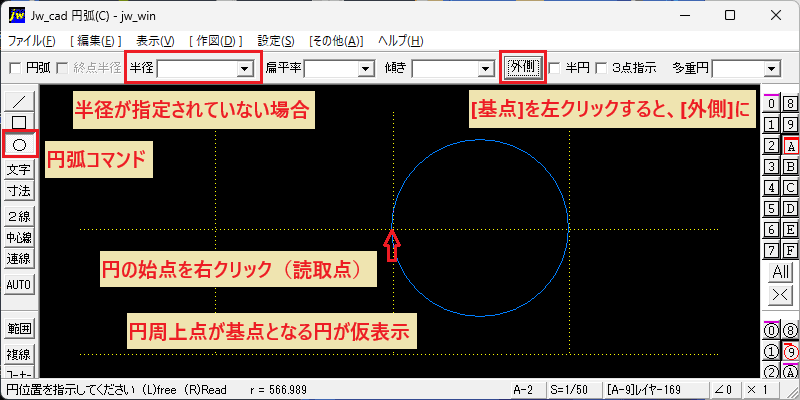
Task: Click the [A-9]レイヤー169 status button
Action: tap(654, 390)
